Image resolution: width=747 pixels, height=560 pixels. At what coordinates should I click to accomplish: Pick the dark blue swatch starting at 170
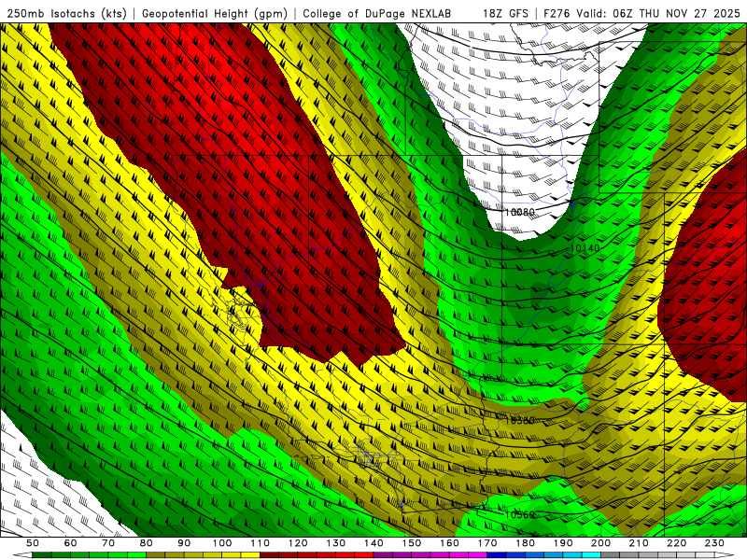pos(497,554)
